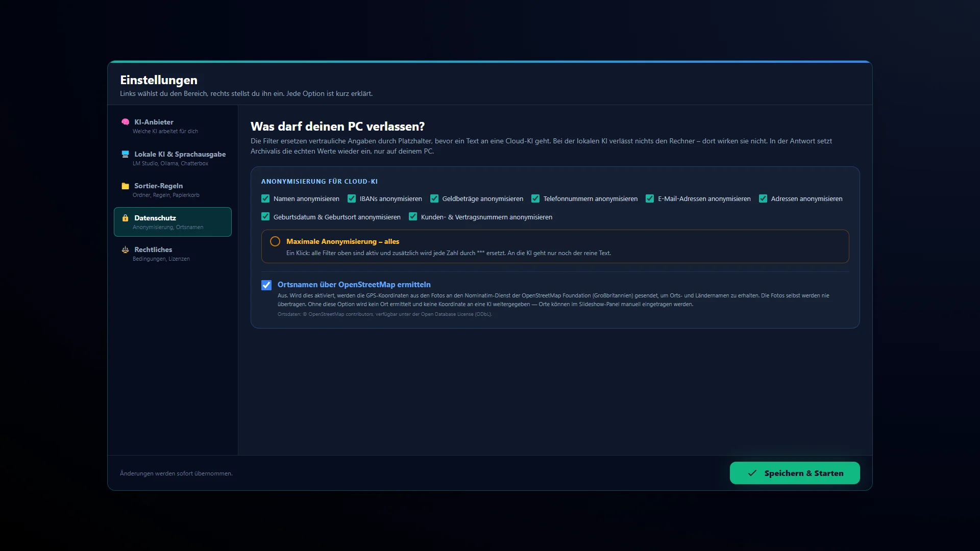Go to the Rechtliches section

click(x=173, y=254)
